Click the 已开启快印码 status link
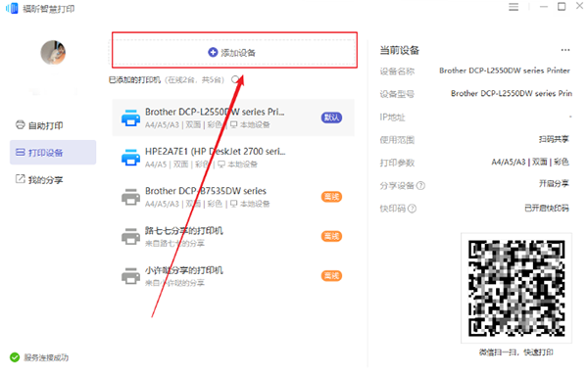 pyautogui.click(x=547, y=208)
